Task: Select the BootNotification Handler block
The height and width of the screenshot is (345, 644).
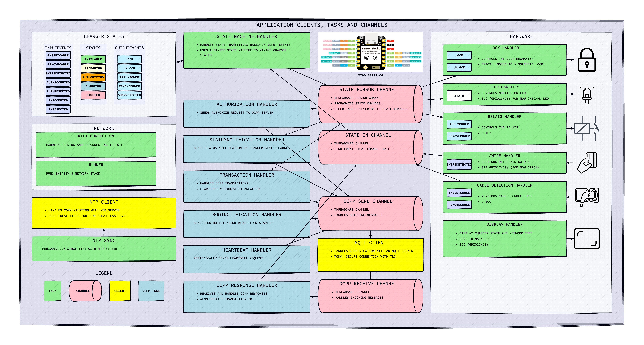Action: (x=247, y=224)
